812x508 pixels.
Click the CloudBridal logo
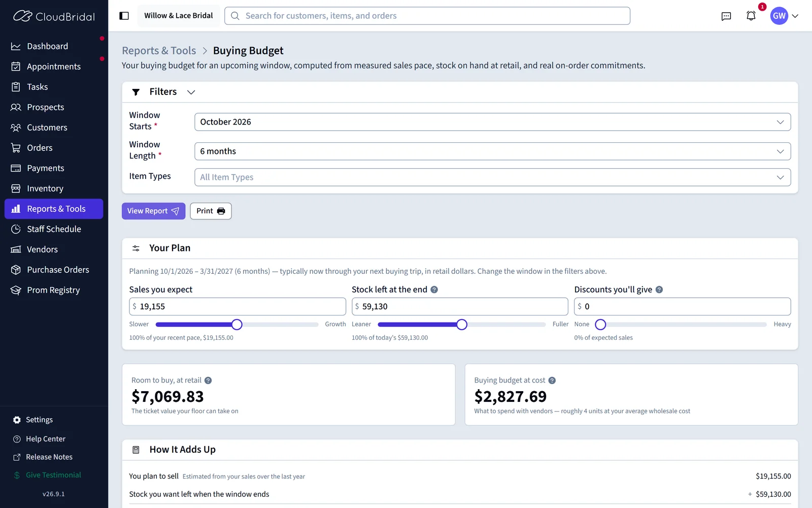click(54, 16)
